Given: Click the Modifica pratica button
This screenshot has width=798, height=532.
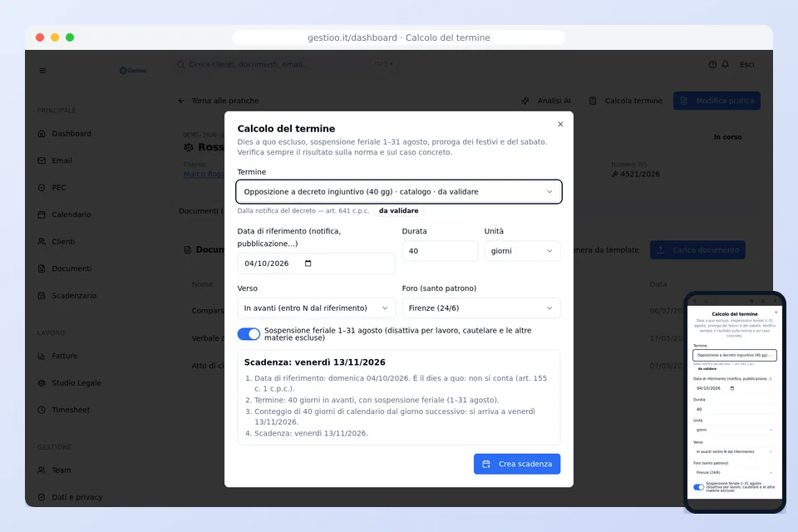Looking at the screenshot, I should [x=717, y=101].
